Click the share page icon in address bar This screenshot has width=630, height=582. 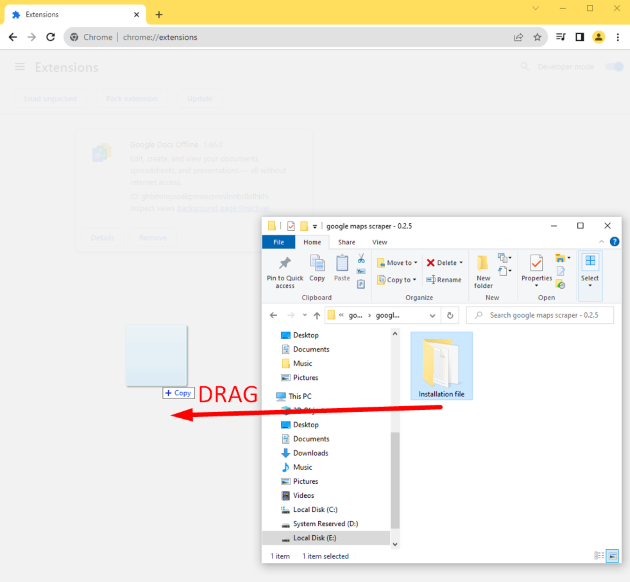pyautogui.click(x=518, y=37)
